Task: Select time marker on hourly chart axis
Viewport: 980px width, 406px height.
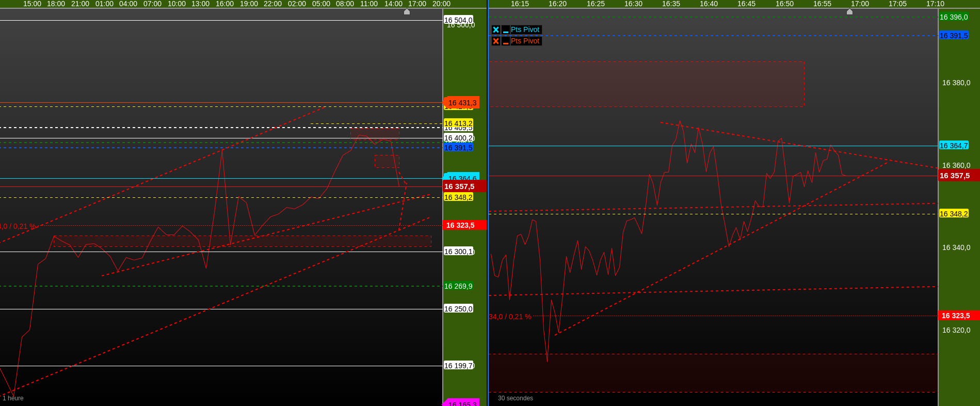Action: click(407, 11)
